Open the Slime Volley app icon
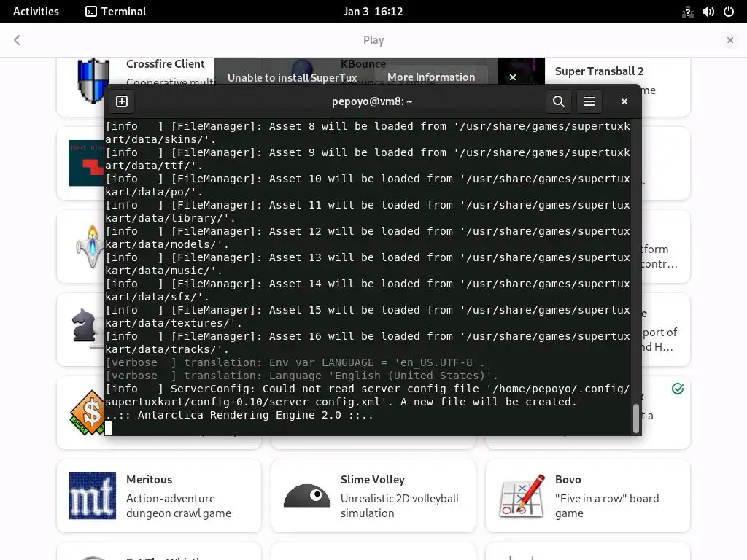The height and width of the screenshot is (560, 747). 307,496
